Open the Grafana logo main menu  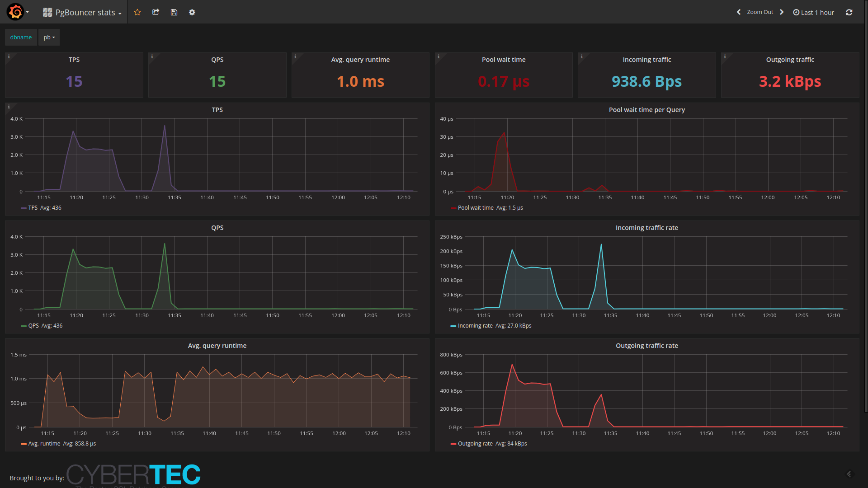[15, 12]
